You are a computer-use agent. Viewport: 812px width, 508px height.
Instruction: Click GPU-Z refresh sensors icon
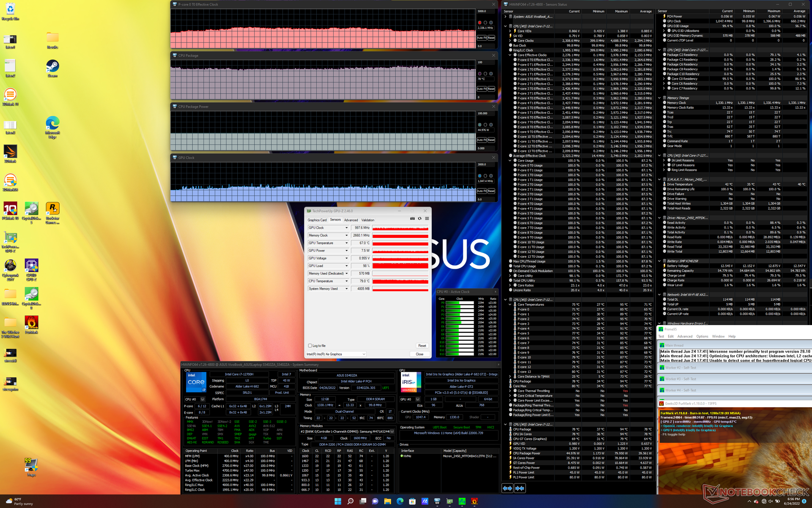point(420,218)
